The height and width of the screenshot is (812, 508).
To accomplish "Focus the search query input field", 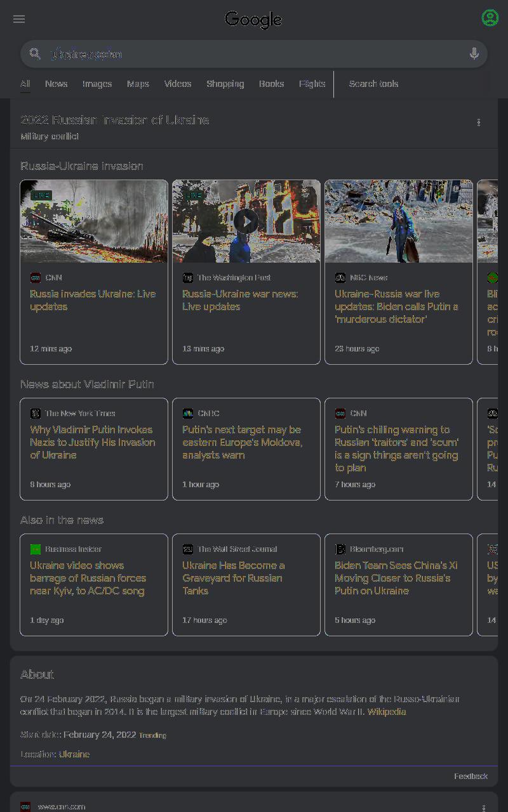I will 254,54.
